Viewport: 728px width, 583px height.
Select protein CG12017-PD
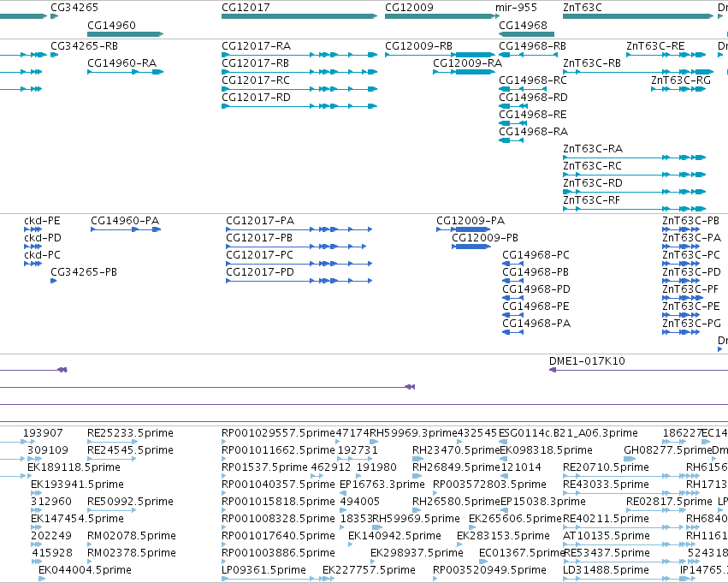[260, 273]
